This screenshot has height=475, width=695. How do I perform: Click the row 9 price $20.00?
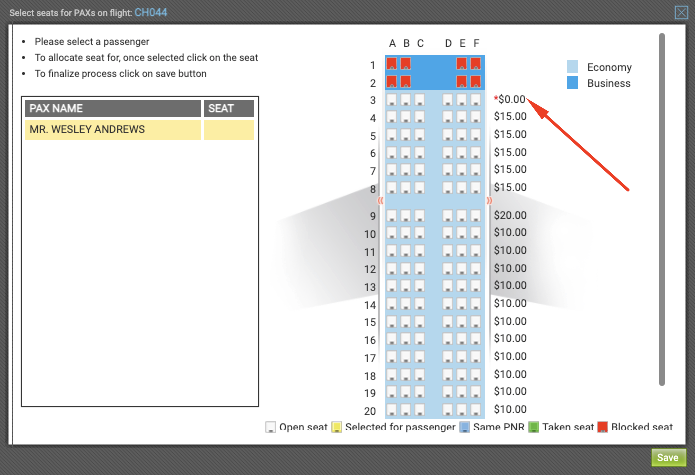tap(510, 215)
